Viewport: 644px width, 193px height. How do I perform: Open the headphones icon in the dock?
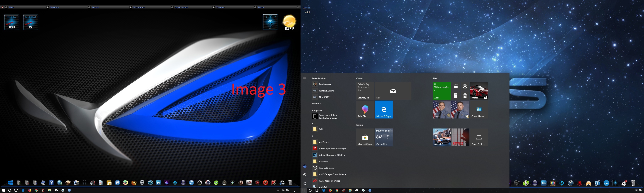pyautogui.click(x=84, y=183)
